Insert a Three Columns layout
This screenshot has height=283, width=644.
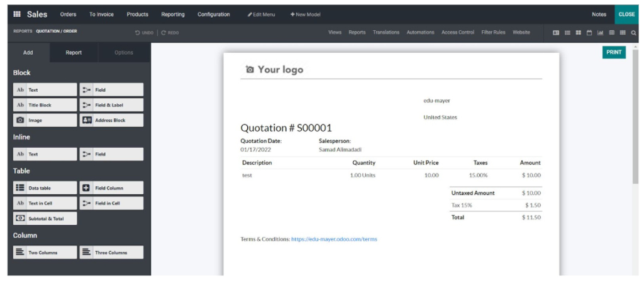pos(111,252)
